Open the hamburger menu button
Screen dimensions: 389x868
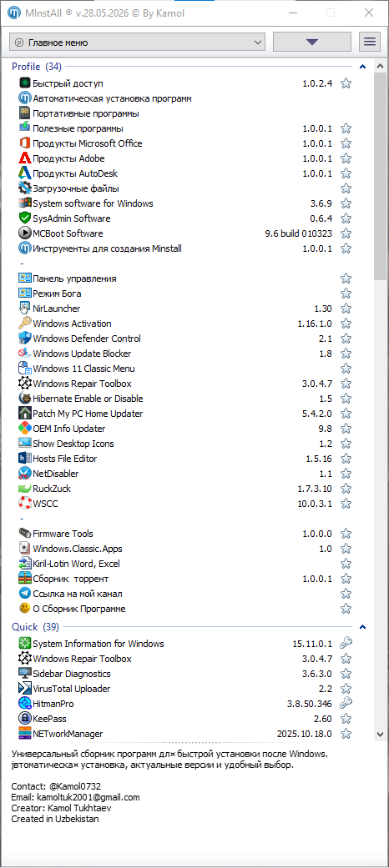point(370,42)
